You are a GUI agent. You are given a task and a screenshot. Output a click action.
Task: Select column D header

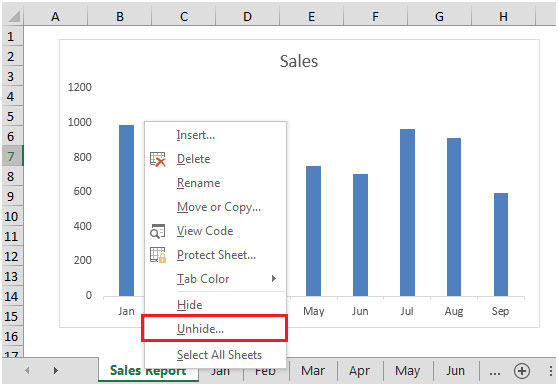247,16
